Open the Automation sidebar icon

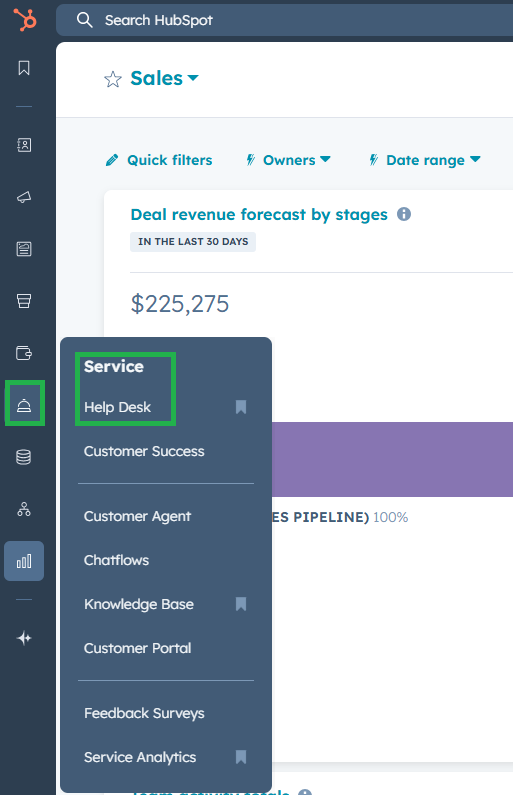coord(24,509)
